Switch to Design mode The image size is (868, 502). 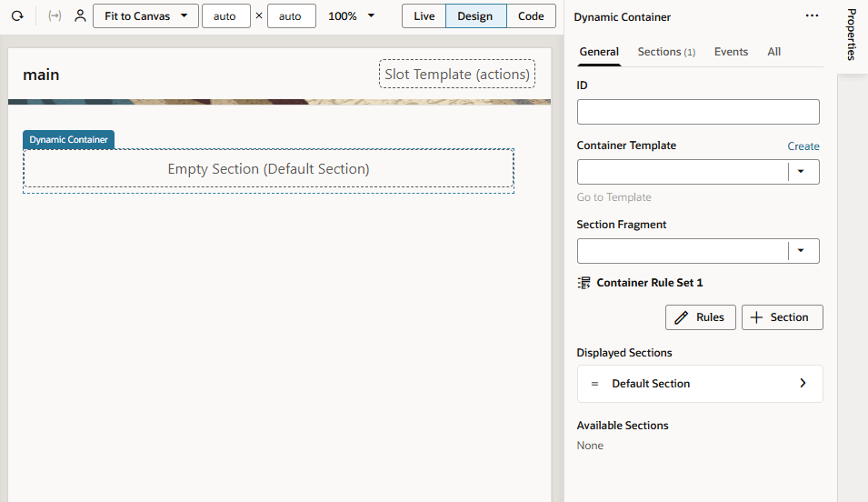[475, 16]
